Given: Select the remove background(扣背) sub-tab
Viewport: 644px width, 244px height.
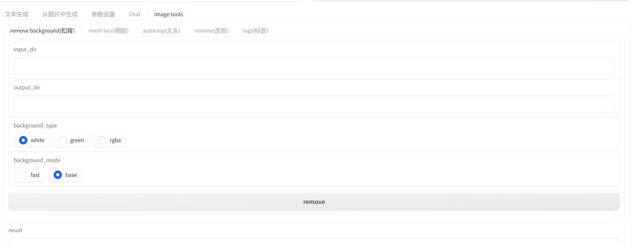Looking at the screenshot, I should [x=43, y=31].
